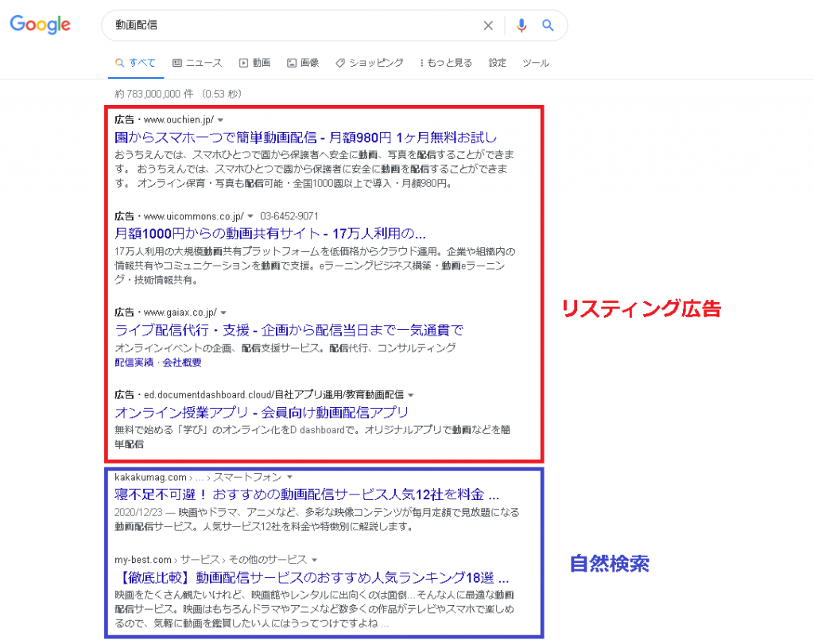
Task: Open the ツール options
Action: (536, 63)
